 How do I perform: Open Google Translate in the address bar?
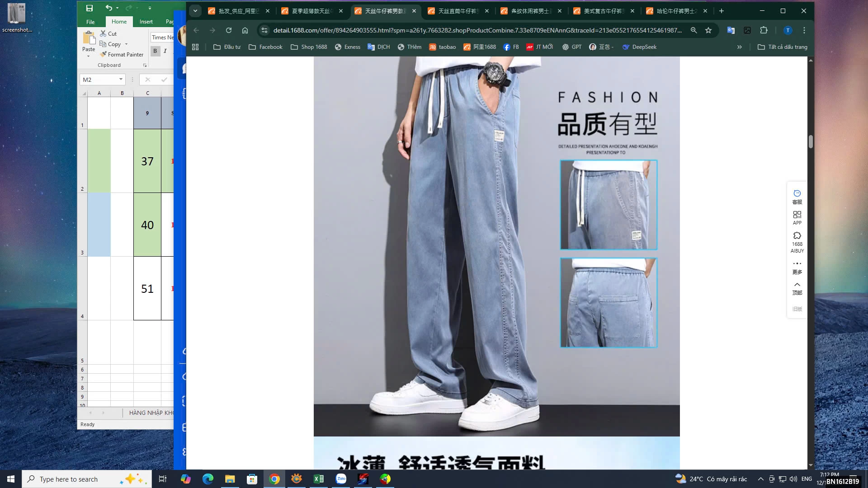click(731, 30)
